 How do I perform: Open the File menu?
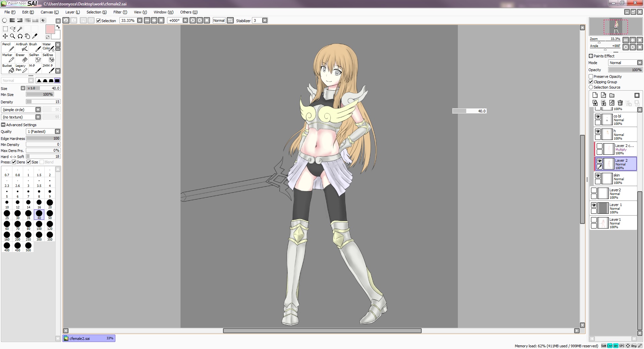point(10,12)
